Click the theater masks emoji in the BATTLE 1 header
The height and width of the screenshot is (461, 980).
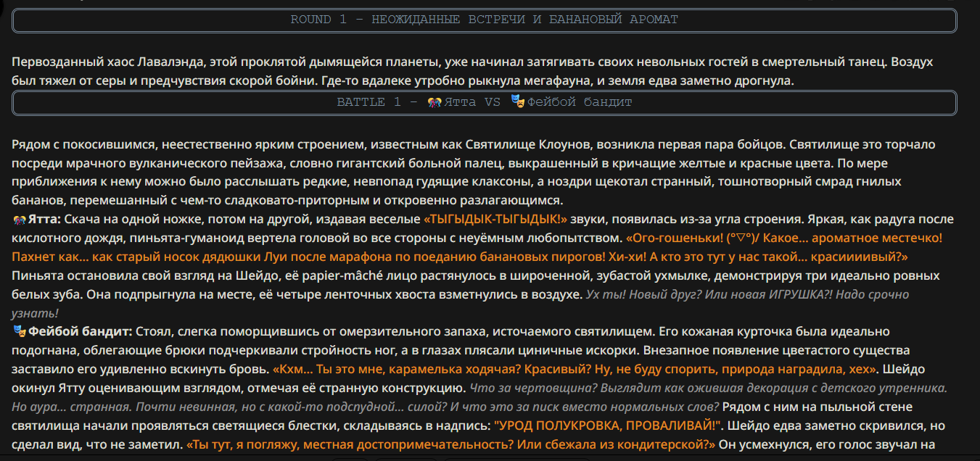(517, 102)
